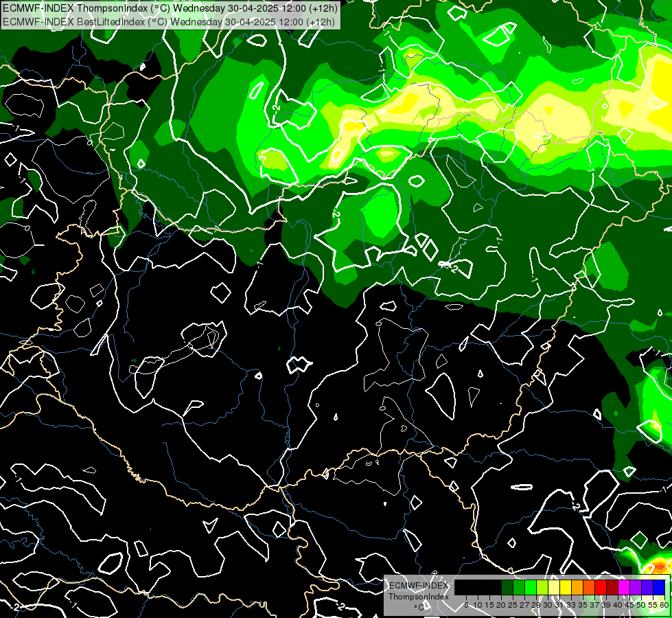Click the °C unit label in legend
Viewport: 672px width, 618px height.
point(419,607)
